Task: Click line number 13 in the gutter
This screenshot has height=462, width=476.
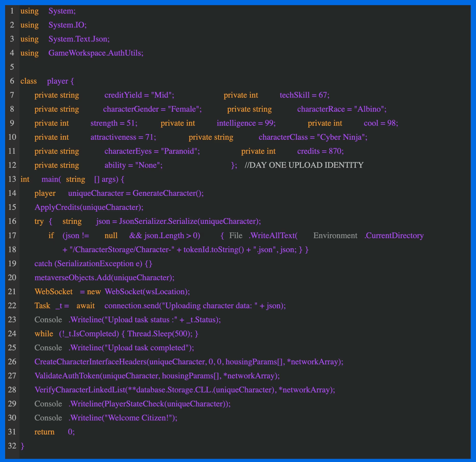Action: (x=12, y=179)
